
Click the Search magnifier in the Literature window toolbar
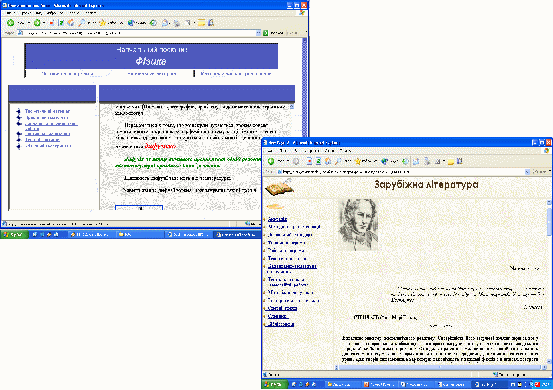(338, 161)
